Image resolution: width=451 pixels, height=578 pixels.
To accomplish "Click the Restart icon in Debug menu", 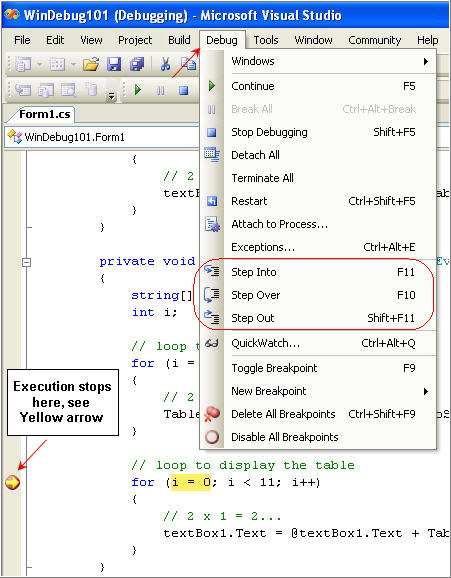I will (x=212, y=201).
